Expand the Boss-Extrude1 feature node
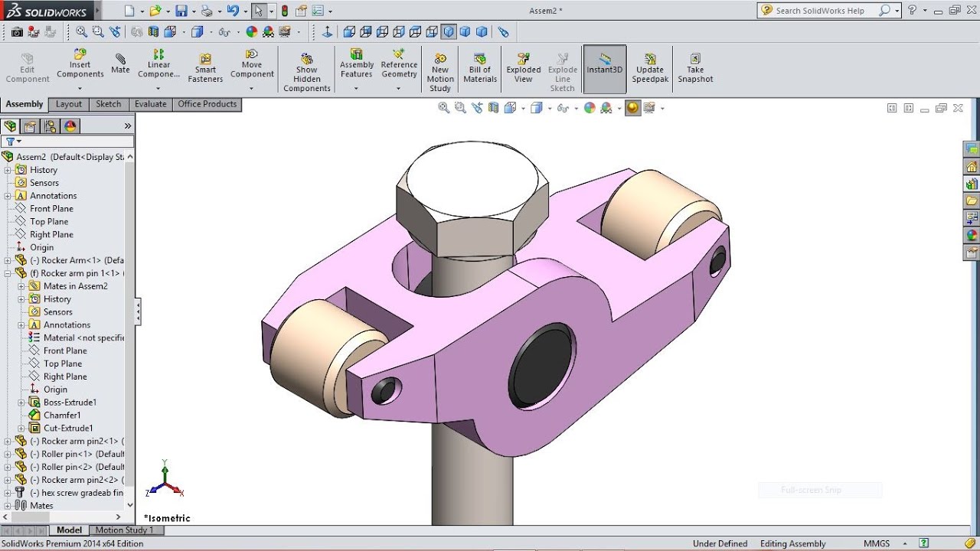 coord(21,403)
